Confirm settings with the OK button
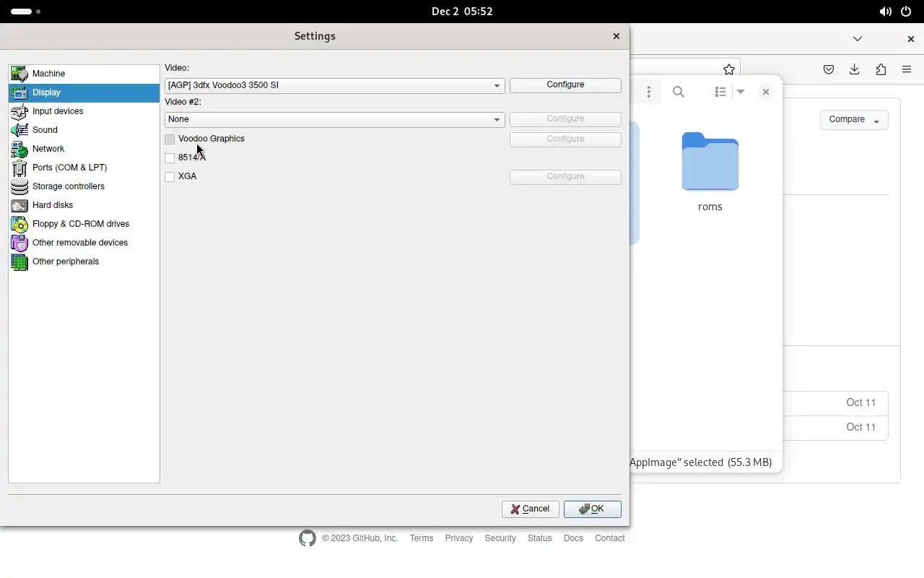Viewport: 924px width, 578px height. pos(593,509)
